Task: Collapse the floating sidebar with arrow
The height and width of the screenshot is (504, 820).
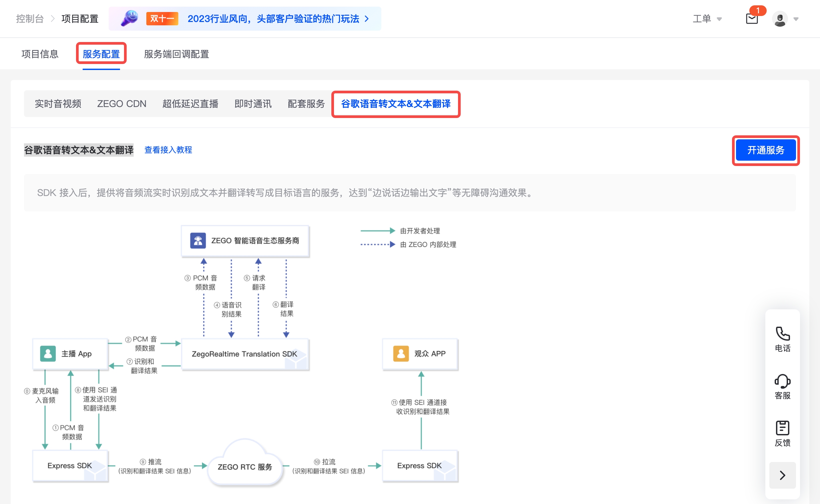Action: 782,475
